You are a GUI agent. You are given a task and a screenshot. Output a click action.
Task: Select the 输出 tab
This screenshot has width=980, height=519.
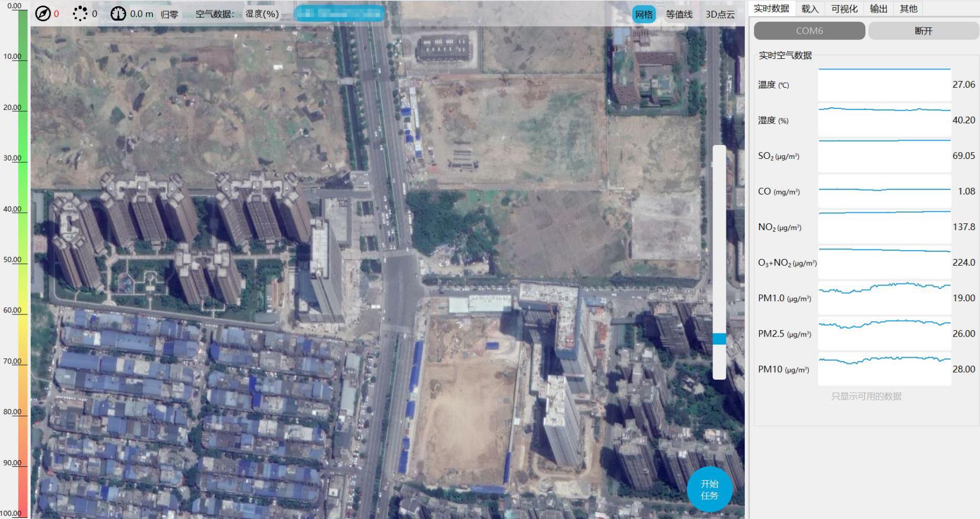pos(878,8)
